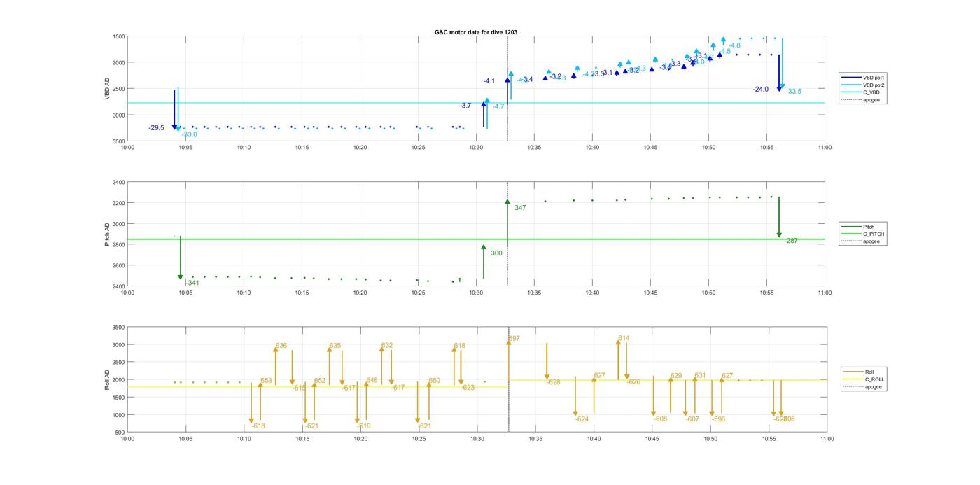The height and width of the screenshot is (485, 980).
Task: Click the '-287' pitch data label
Action: pyautogui.click(x=791, y=241)
